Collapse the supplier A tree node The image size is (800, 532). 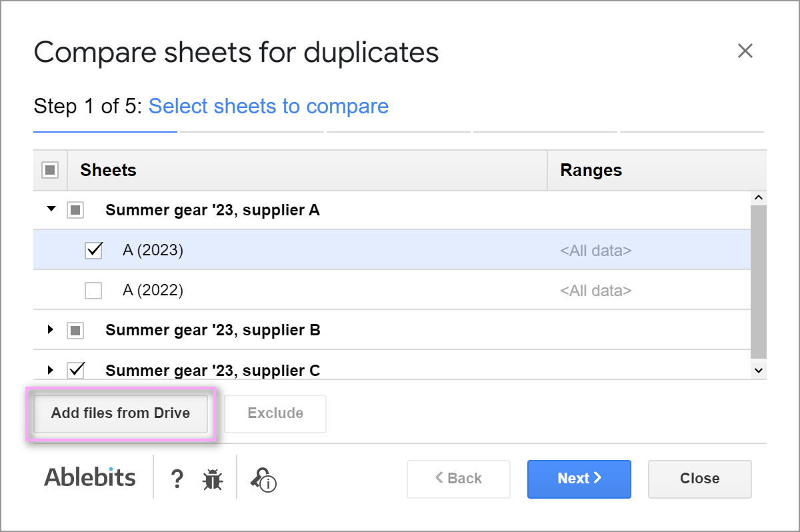tap(51, 210)
